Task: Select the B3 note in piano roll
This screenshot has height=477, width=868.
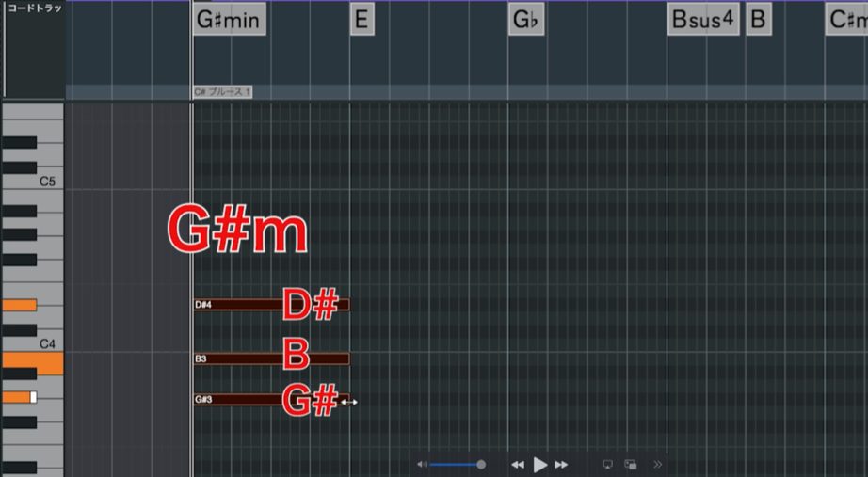Action: (271, 358)
